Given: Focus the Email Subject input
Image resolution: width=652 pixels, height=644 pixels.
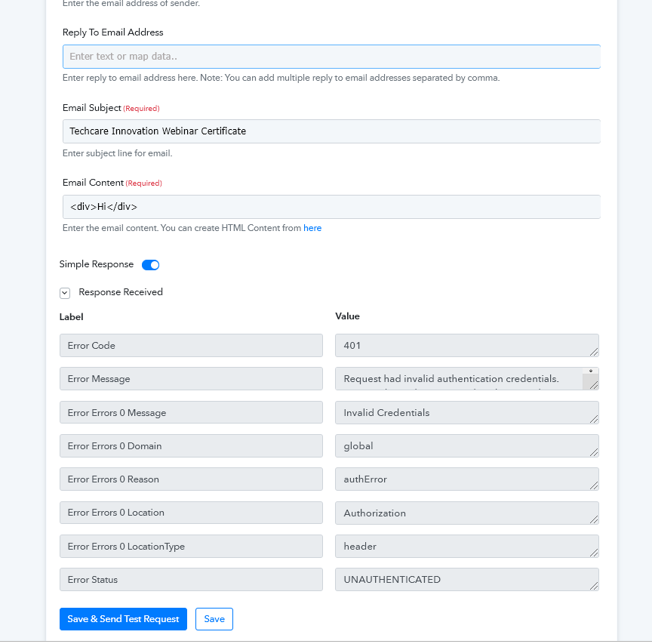Looking at the screenshot, I should coord(331,131).
